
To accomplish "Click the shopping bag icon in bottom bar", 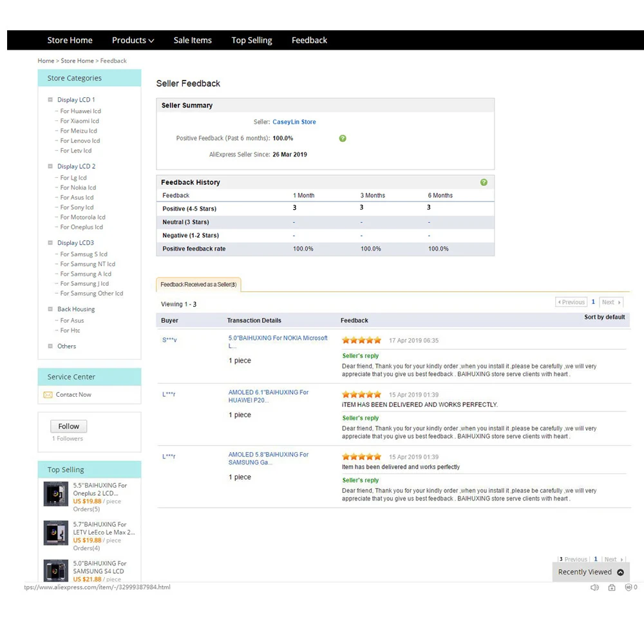I will (612, 587).
